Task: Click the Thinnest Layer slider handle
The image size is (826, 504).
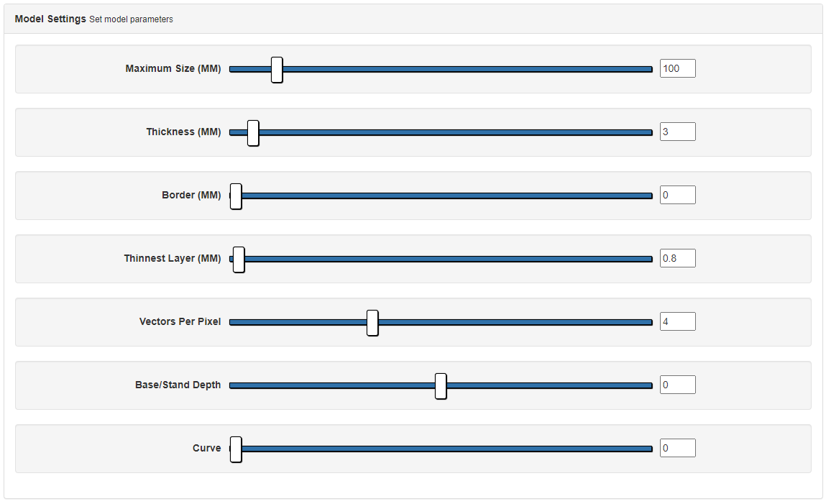Action: tap(239, 260)
